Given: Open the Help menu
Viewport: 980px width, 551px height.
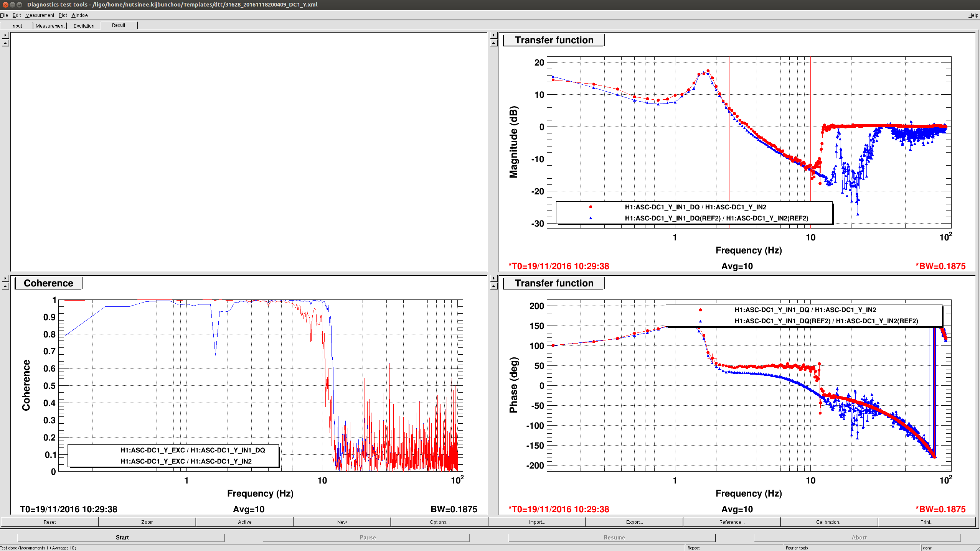Looking at the screenshot, I should (x=973, y=15).
